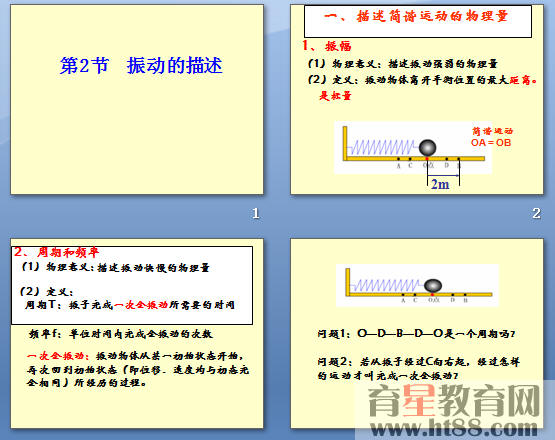The image size is (555, 440).
Task: Click the spring-ball diagram on slide 4
Action: tap(417, 285)
